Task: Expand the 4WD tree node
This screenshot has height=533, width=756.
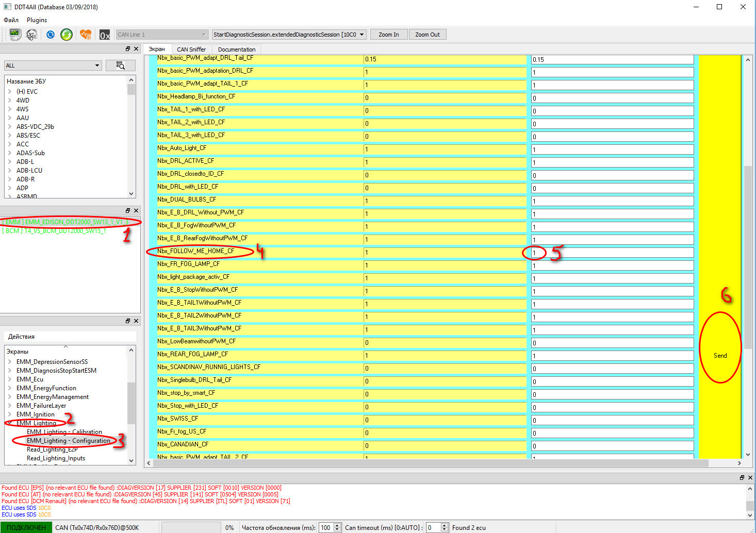Action: (10, 101)
